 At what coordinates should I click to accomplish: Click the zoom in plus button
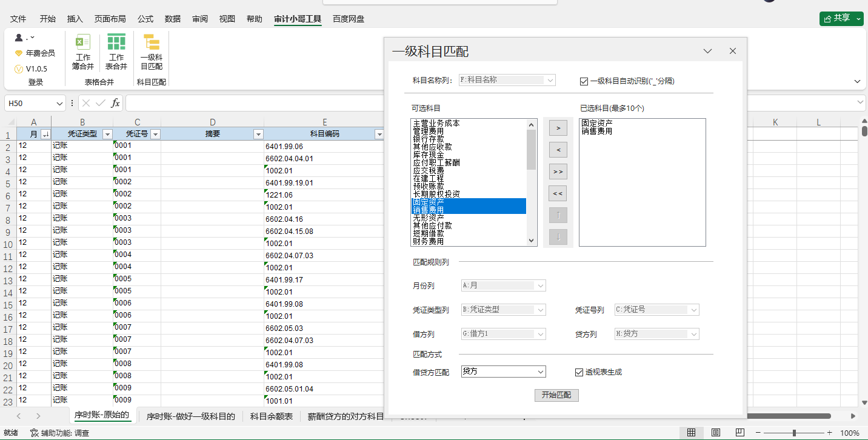(830, 433)
